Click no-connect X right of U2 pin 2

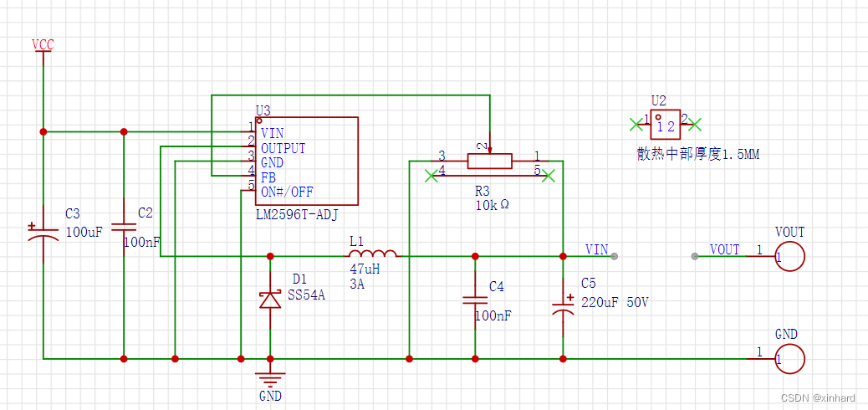[x=695, y=125]
